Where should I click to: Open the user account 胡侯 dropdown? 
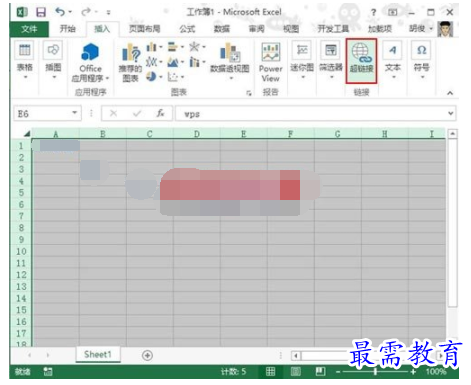[421, 29]
